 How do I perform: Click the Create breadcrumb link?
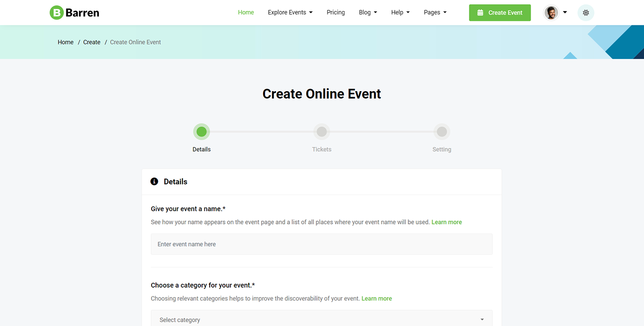pyautogui.click(x=92, y=42)
